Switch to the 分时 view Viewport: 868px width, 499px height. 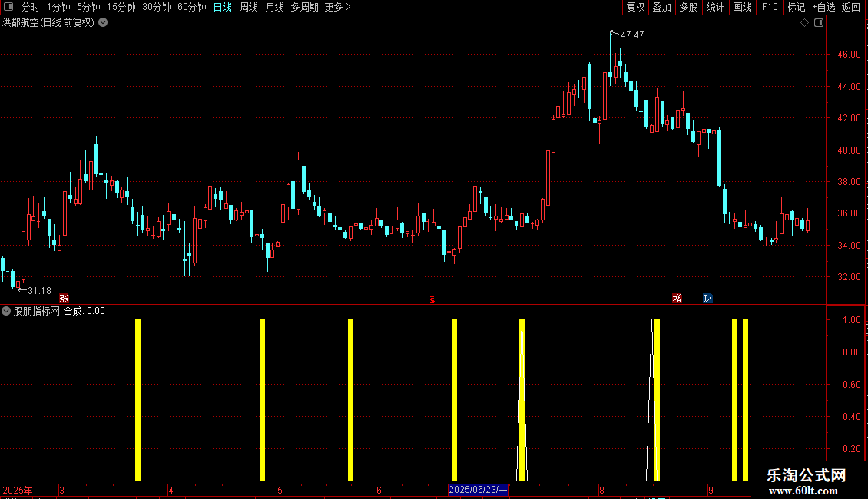pyautogui.click(x=31, y=7)
